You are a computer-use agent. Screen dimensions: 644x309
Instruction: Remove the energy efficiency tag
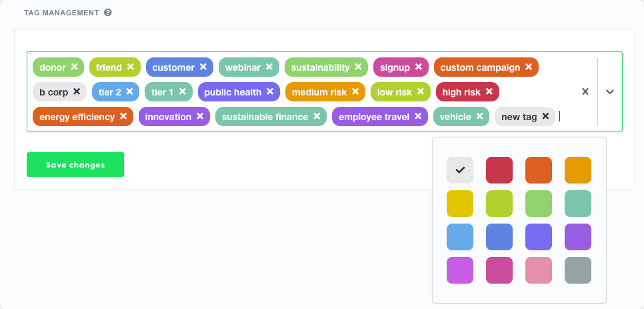click(x=123, y=116)
